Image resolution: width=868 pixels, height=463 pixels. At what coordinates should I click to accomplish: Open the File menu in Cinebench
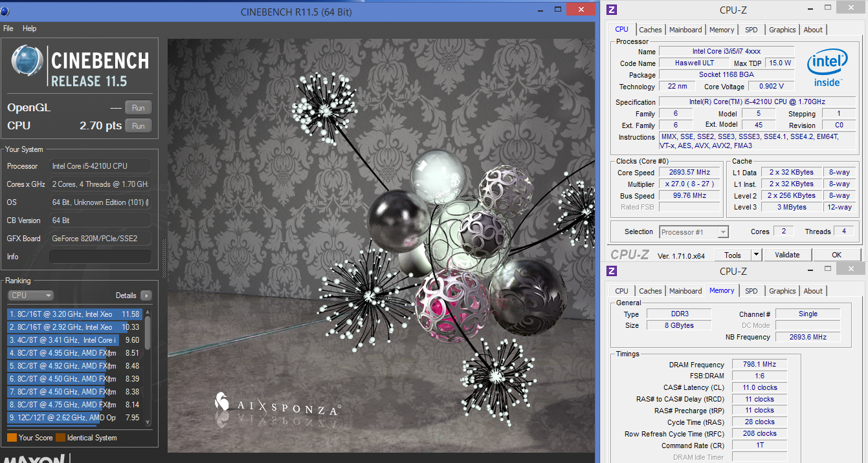point(8,28)
